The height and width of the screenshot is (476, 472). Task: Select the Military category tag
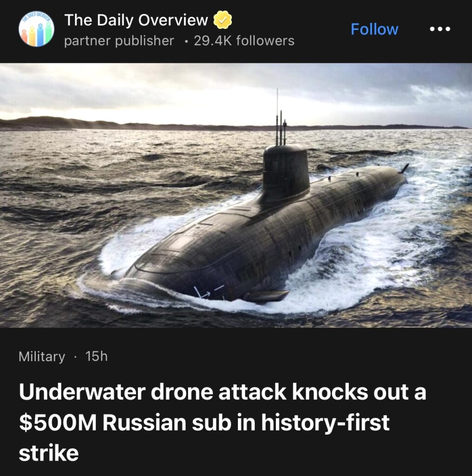42,357
